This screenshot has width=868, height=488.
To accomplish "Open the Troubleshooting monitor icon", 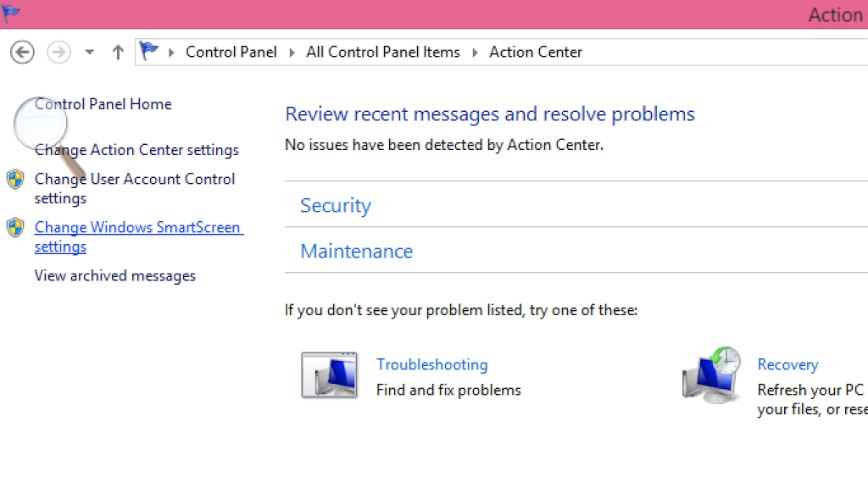I will [x=329, y=375].
